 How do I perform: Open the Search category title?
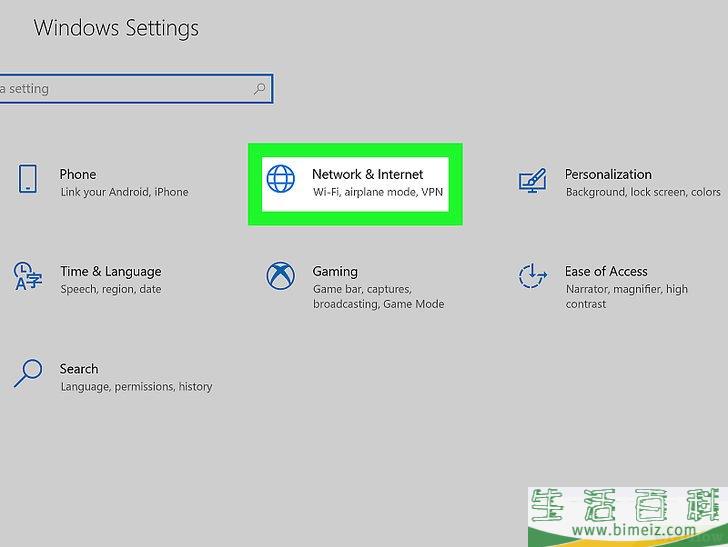click(79, 369)
